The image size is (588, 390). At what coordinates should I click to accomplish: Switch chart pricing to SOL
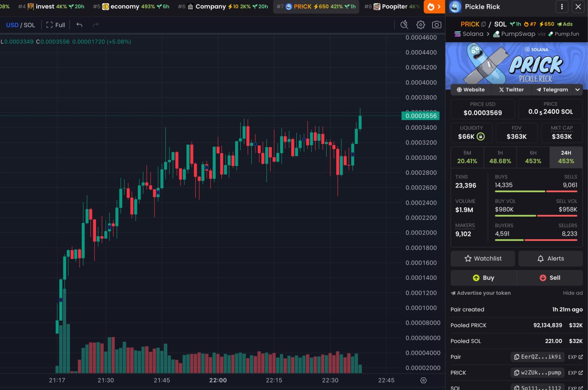tap(29, 25)
